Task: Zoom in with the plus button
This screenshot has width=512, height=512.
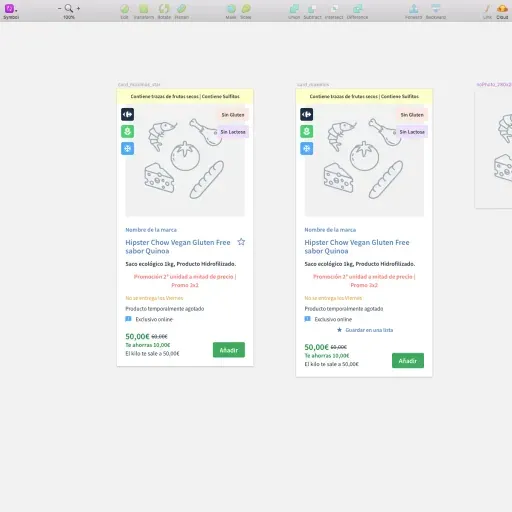Action: click(78, 8)
